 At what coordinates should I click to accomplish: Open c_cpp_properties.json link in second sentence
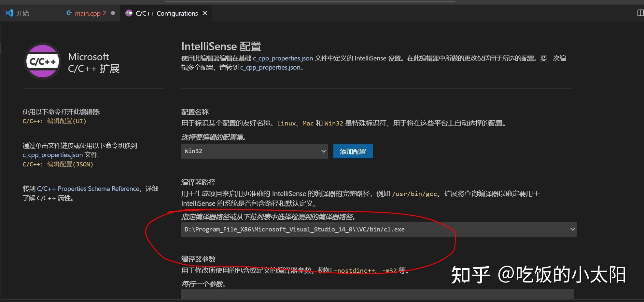[270, 67]
